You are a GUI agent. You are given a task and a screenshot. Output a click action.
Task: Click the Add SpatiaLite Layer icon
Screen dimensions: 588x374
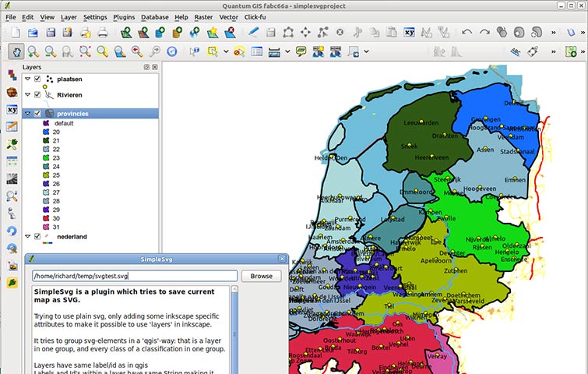[178, 33]
